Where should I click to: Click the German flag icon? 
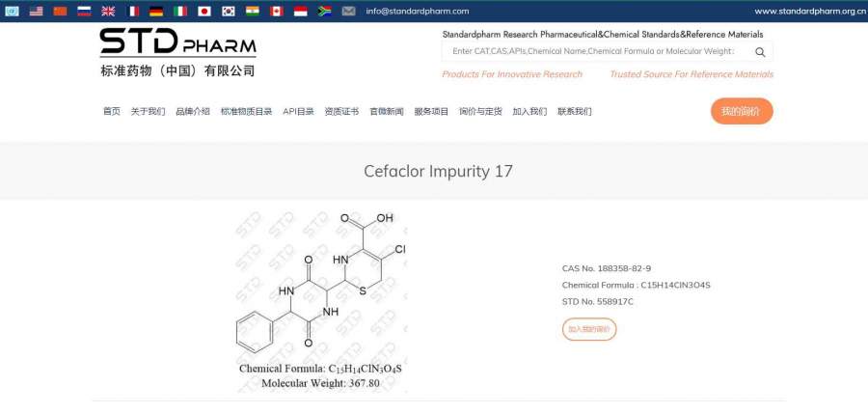coord(156,12)
